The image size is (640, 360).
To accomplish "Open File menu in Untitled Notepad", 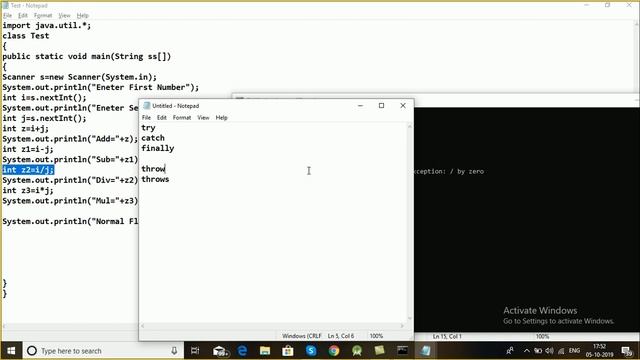I will click(146, 118).
